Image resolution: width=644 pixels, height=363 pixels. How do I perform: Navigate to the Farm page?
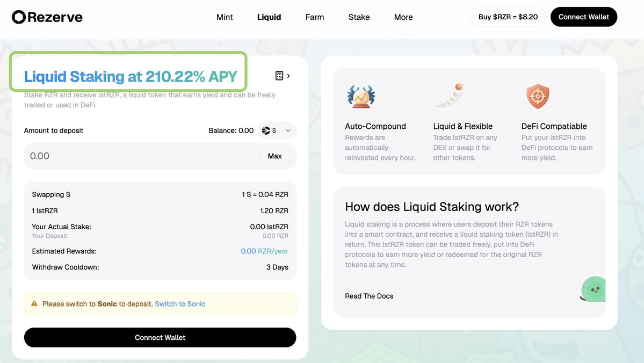point(315,17)
